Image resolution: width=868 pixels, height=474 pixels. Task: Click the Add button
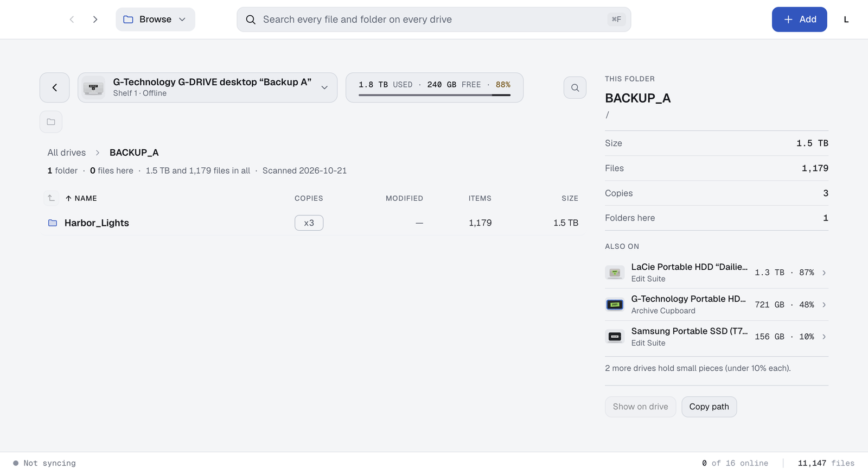pos(799,20)
